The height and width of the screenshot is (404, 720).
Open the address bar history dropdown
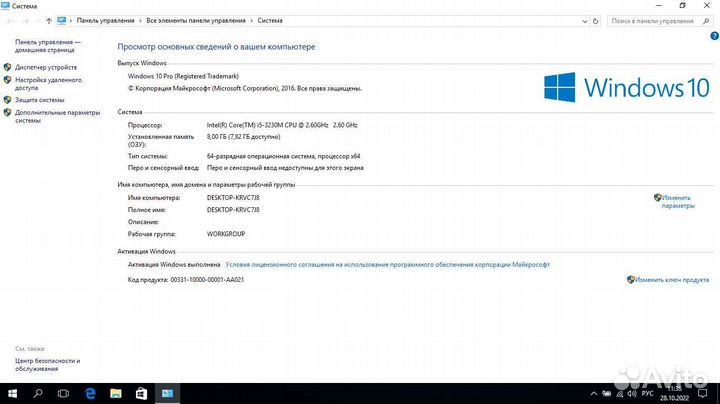pos(585,21)
